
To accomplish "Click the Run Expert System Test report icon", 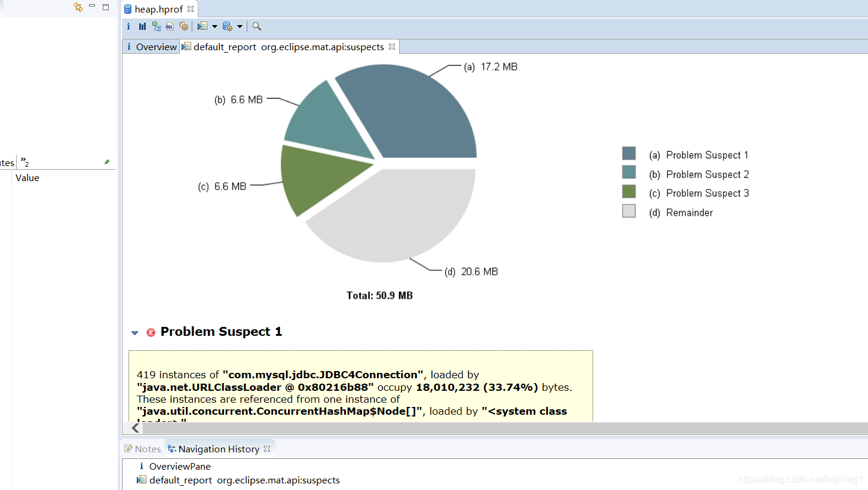I will 203,26.
